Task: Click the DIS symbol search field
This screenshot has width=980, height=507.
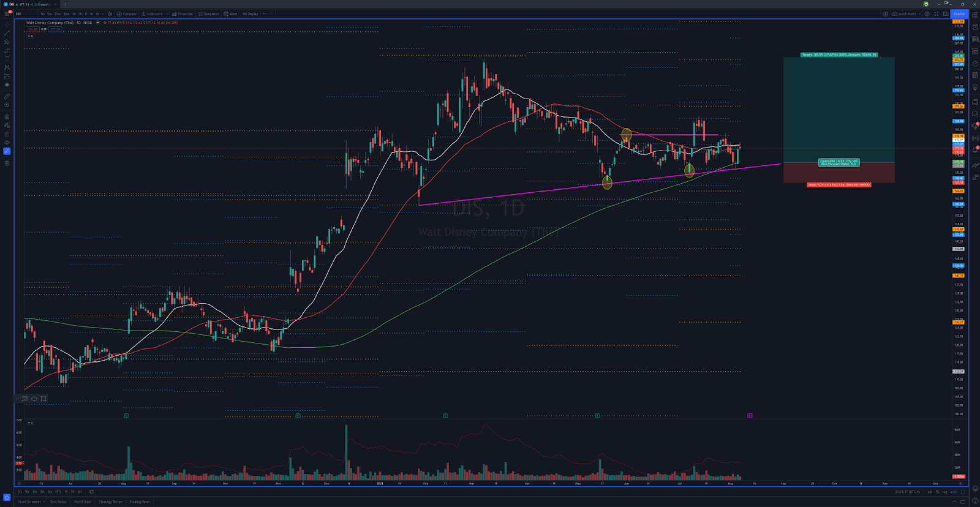Action: 26,13
